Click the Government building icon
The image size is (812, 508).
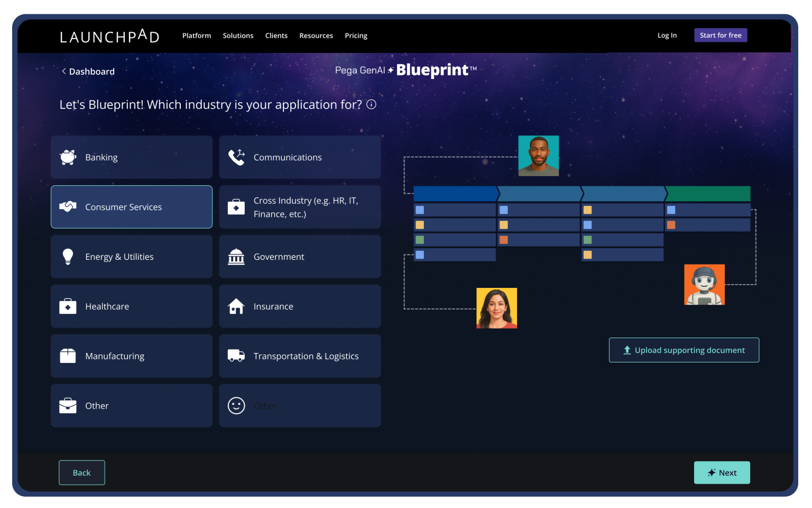tap(236, 256)
